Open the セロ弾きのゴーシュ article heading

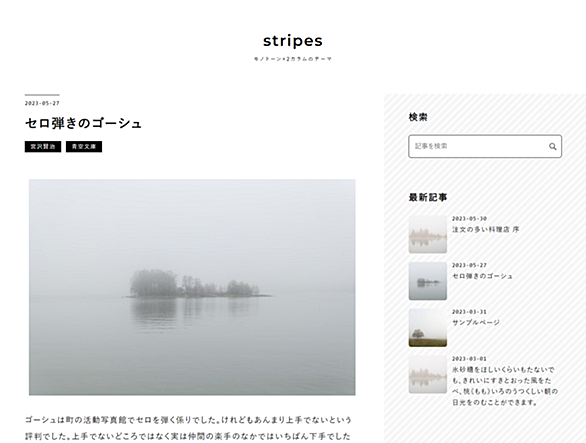tap(83, 123)
